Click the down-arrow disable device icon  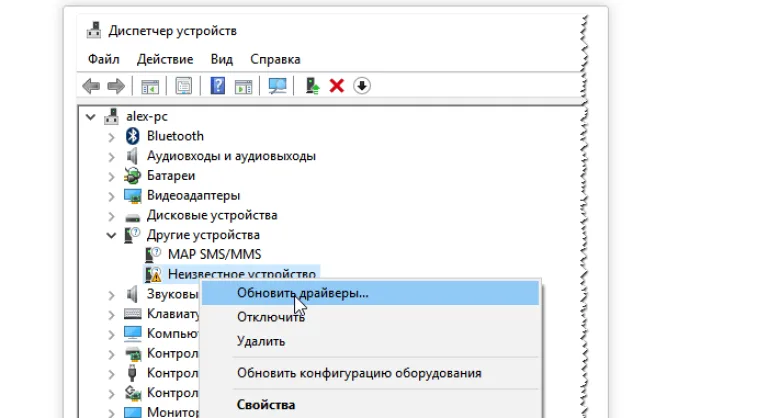tap(361, 86)
